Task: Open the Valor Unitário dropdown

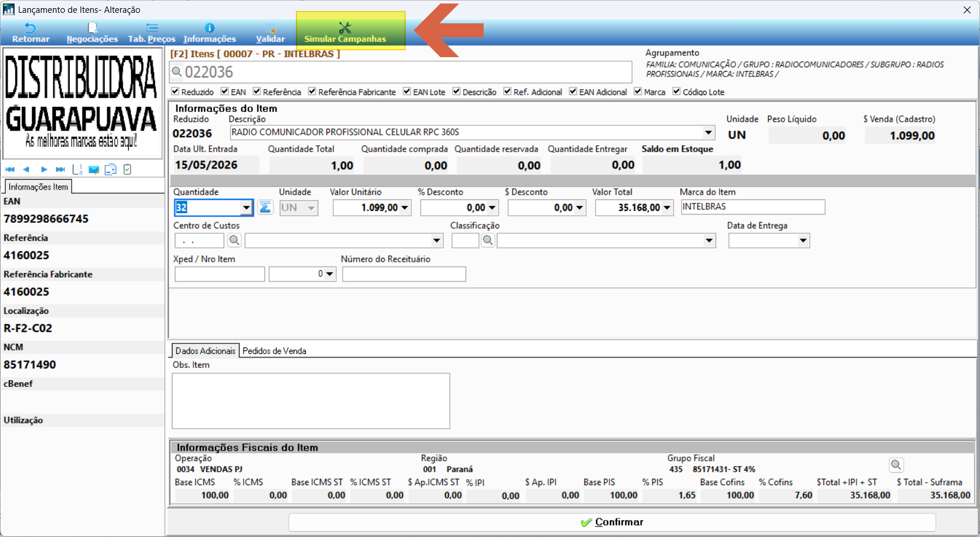Action: point(405,208)
